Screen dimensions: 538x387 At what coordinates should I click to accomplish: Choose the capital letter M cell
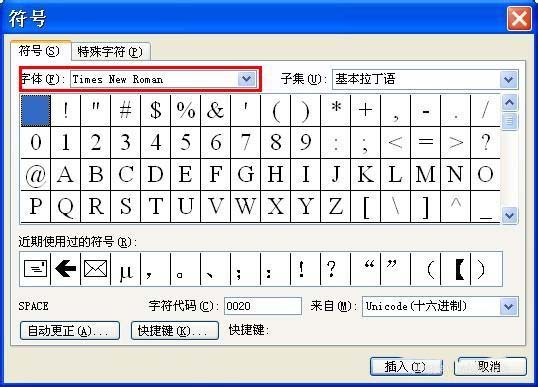pos(426,175)
